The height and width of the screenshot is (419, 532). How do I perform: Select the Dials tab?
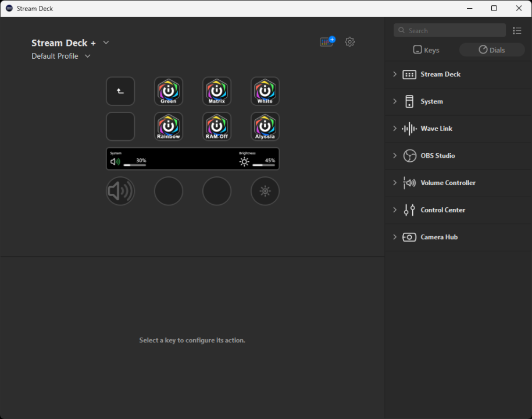pyautogui.click(x=491, y=50)
